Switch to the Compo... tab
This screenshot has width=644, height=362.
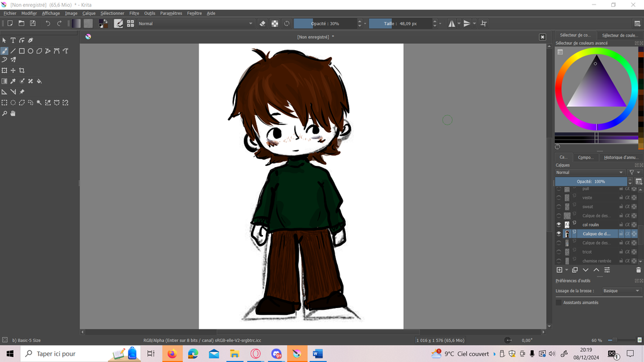pyautogui.click(x=586, y=157)
